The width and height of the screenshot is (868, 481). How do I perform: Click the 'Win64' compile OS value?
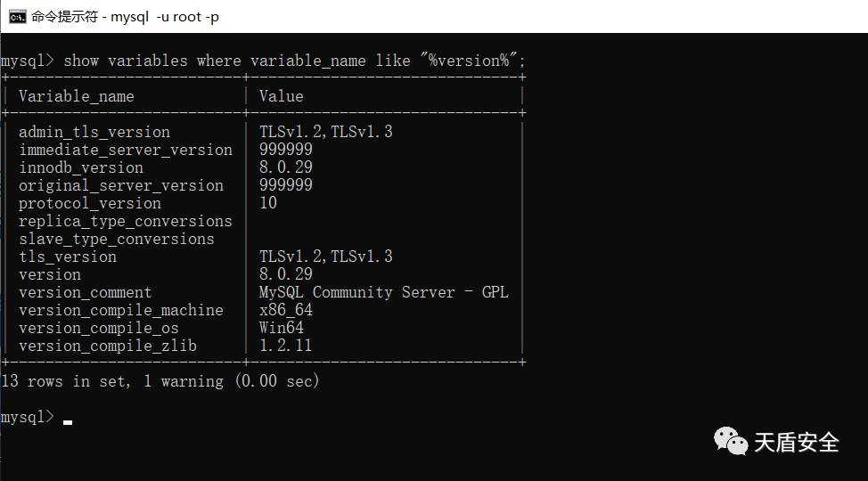pos(282,328)
